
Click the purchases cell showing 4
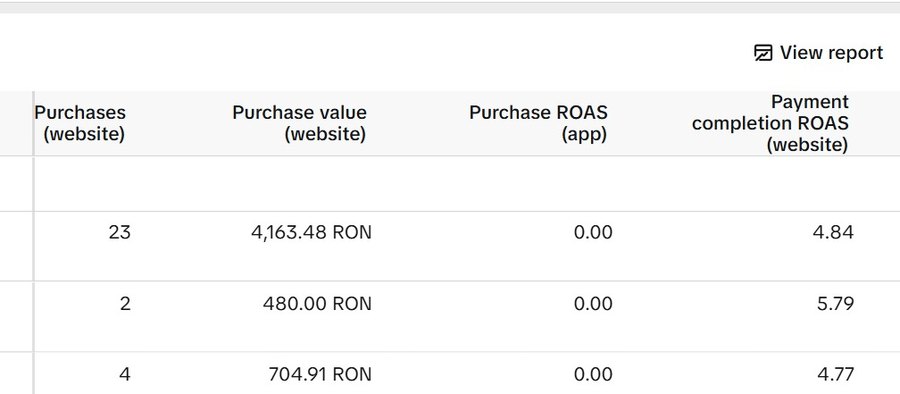(x=125, y=374)
